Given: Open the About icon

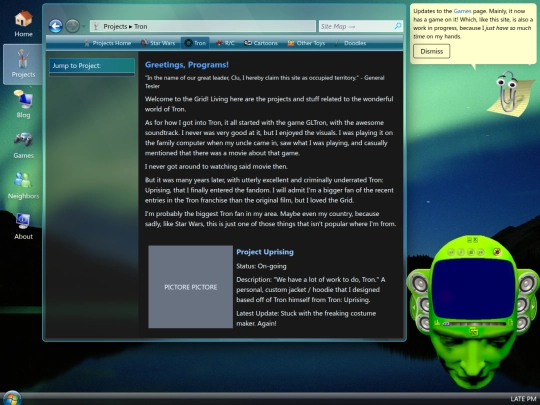Looking at the screenshot, I should [23, 226].
